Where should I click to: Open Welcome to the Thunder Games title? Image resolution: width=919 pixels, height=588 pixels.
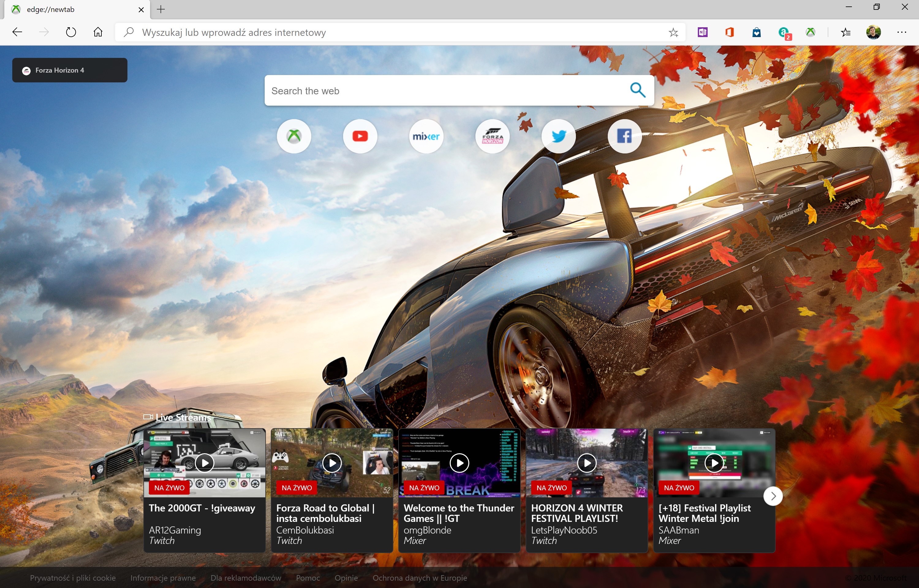[459, 513]
